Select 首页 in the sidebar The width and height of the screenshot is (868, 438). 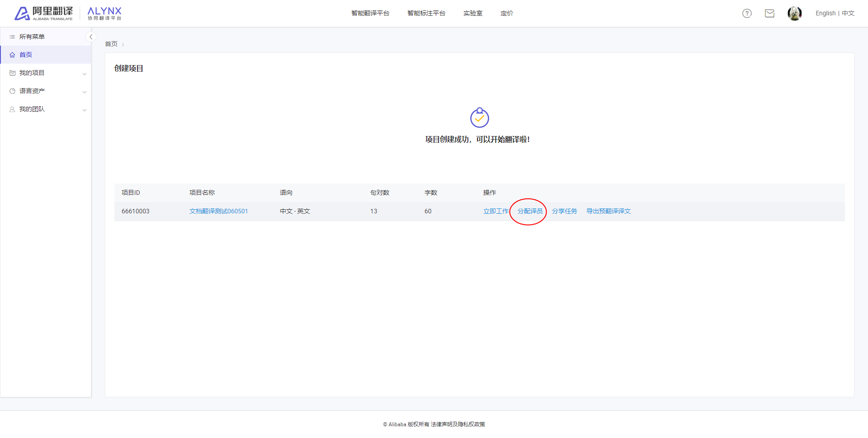[46, 55]
